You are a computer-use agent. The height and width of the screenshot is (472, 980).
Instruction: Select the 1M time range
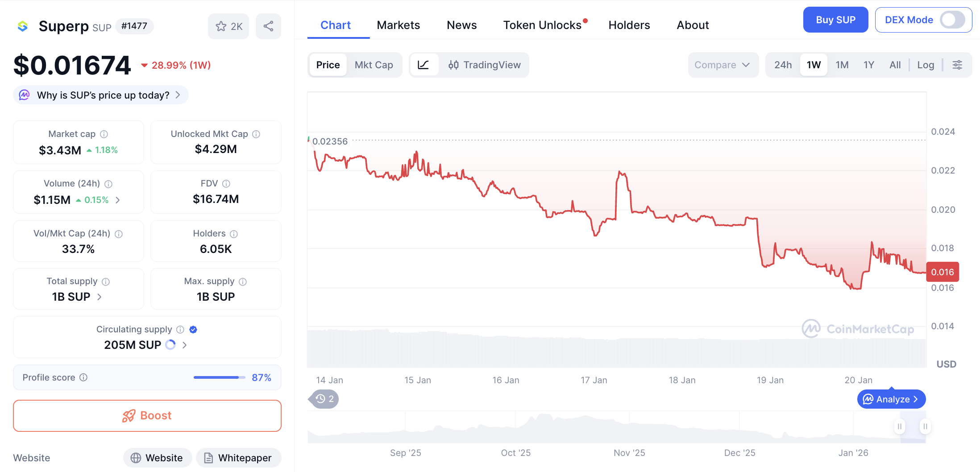coord(842,65)
